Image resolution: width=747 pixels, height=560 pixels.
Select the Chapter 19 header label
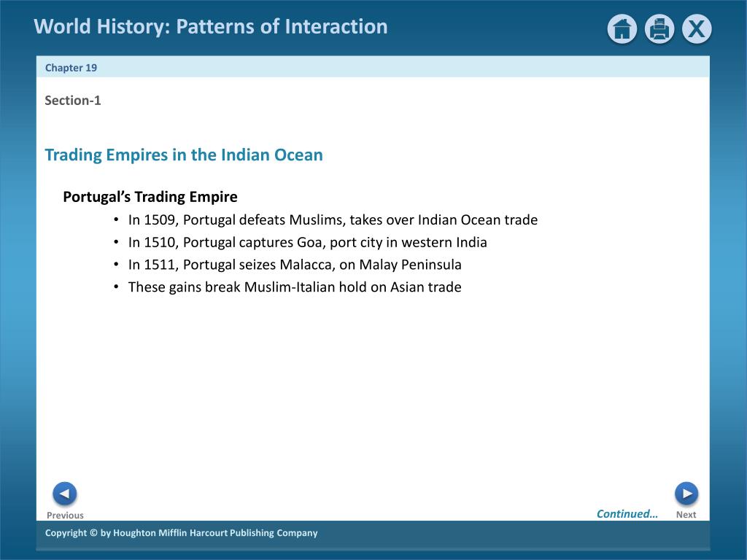[71, 68]
